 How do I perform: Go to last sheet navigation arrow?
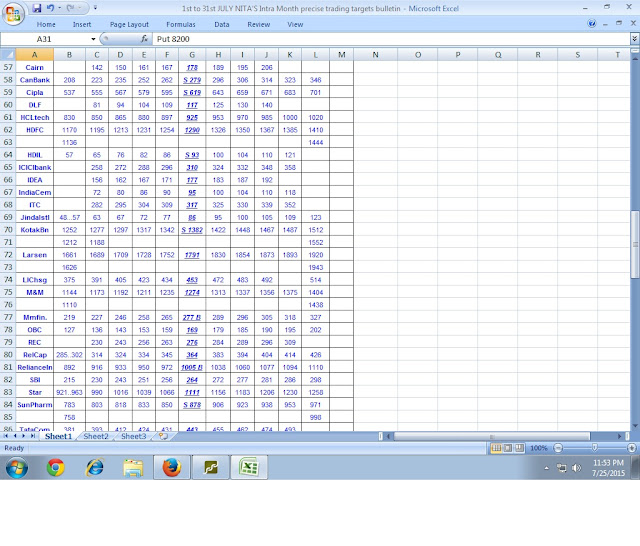[32, 436]
